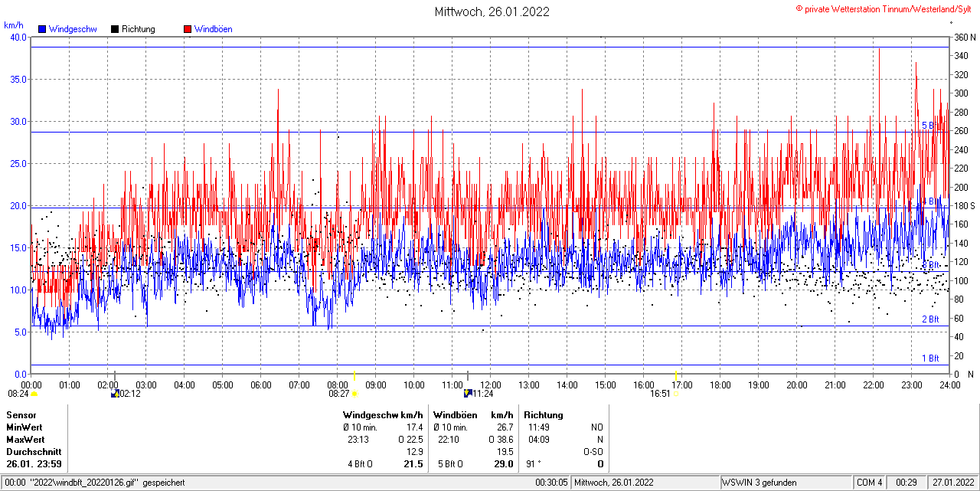Click the 360 N direction axis label
Image resolution: width=980 pixels, height=491 pixels.
[x=963, y=38]
